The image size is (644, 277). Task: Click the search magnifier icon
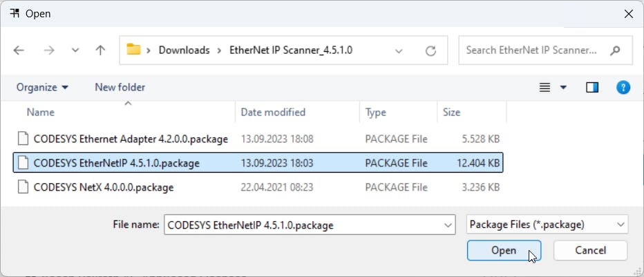tap(615, 50)
